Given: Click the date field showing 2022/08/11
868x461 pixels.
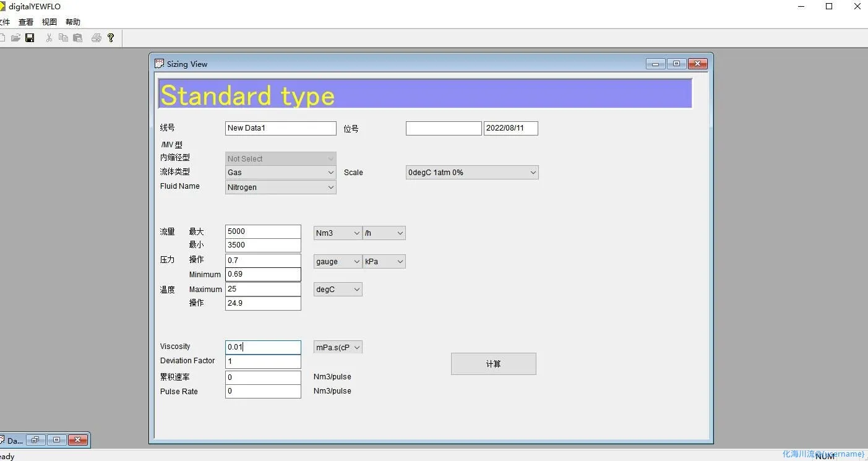Looking at the screenshot, I should coord(511,128).
